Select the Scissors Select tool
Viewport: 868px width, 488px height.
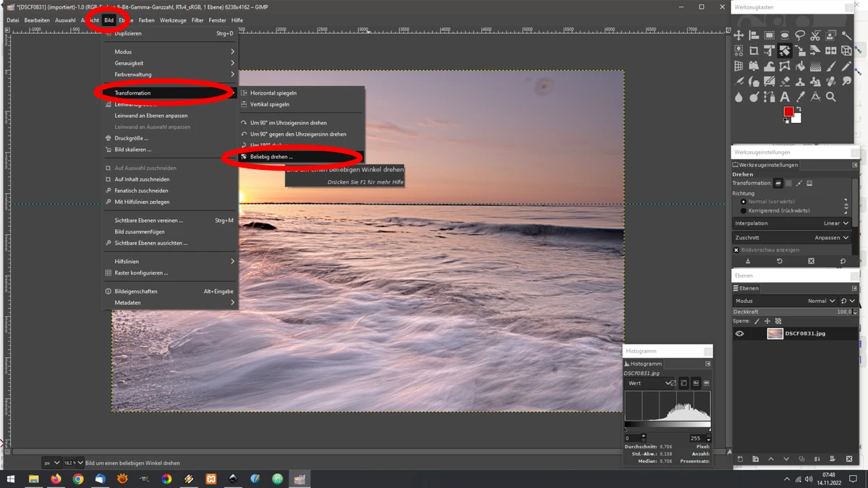(x=815, y=35)
